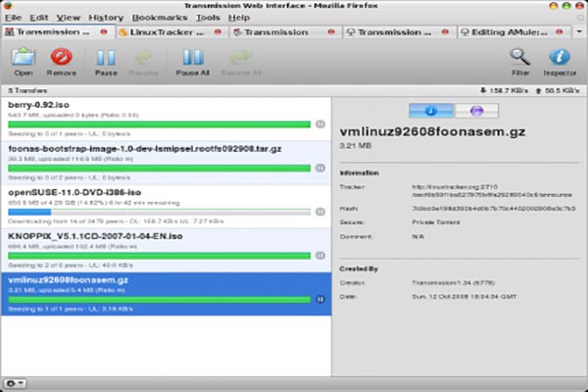Pause All torrents
Screen dimensions: 588x392
click(x=193, y=62)
